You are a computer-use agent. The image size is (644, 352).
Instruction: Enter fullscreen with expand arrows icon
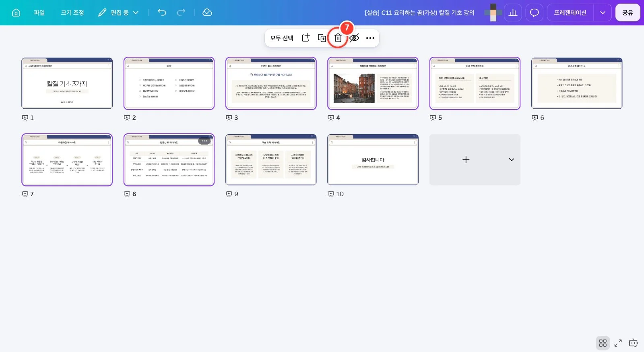pos(618,343)
